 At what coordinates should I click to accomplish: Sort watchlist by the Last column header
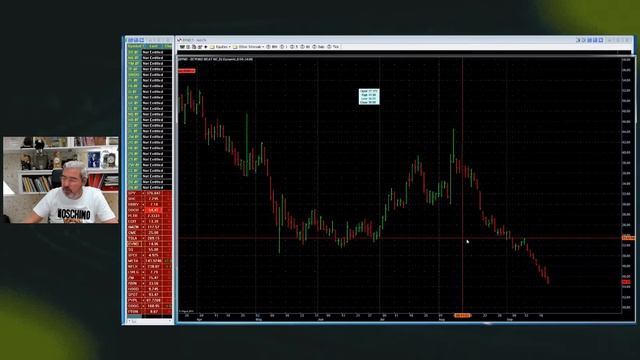tap(153, 47)
